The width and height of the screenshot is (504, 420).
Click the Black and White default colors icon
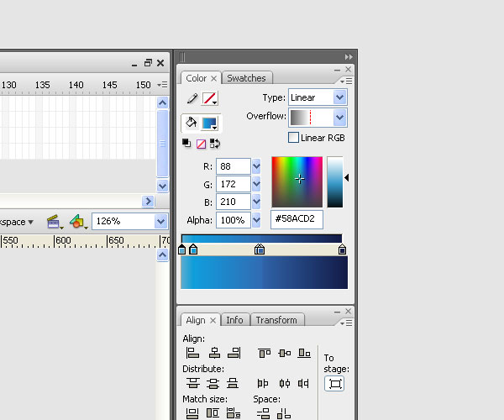click(186, 143)
